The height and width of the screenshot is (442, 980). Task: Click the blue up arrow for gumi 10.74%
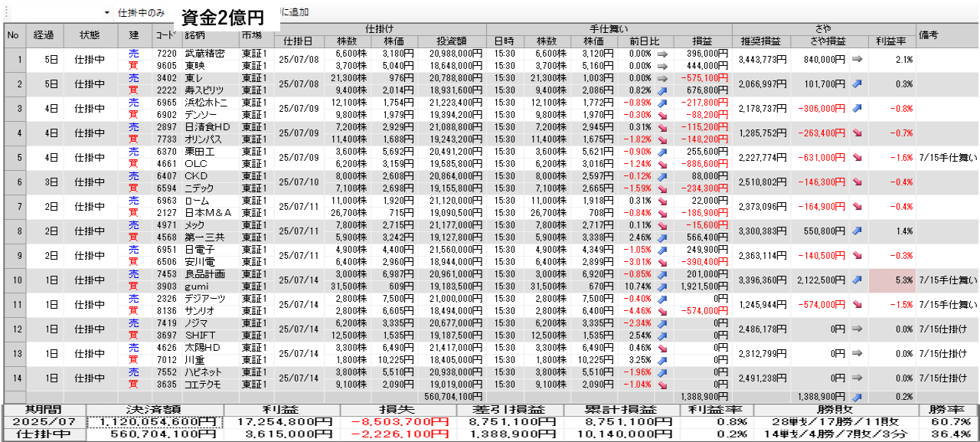pos(662,286)
